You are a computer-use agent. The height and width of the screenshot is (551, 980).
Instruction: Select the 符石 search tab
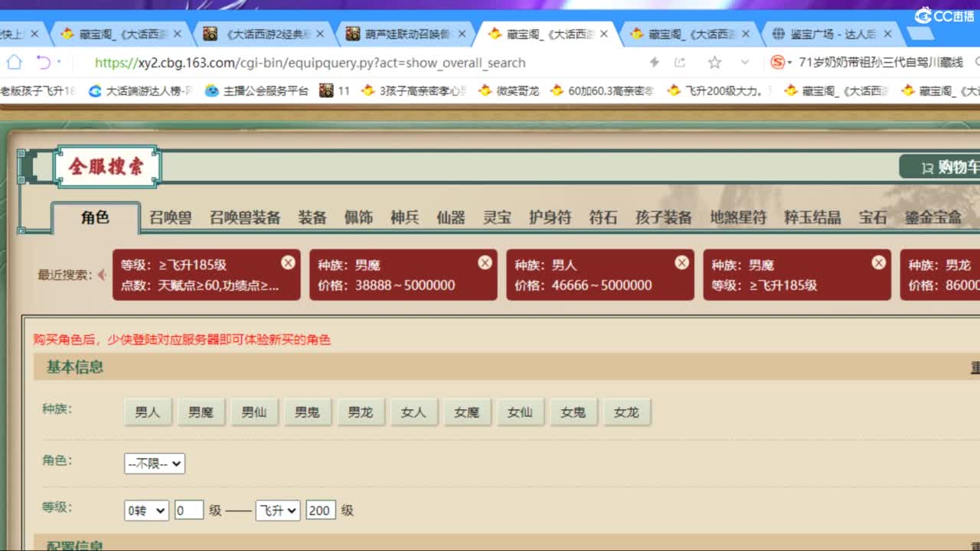pos(603,217)
